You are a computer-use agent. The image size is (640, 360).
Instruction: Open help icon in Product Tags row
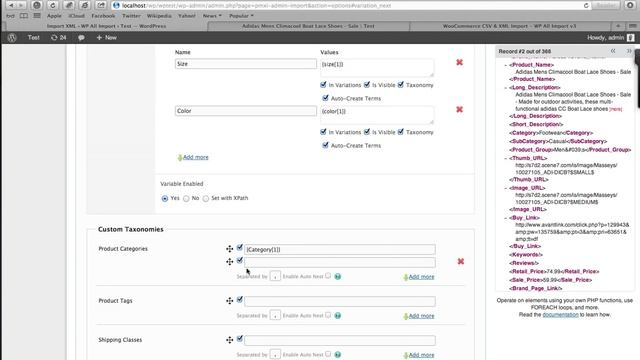pyautogui.click(x=338, y=316)
